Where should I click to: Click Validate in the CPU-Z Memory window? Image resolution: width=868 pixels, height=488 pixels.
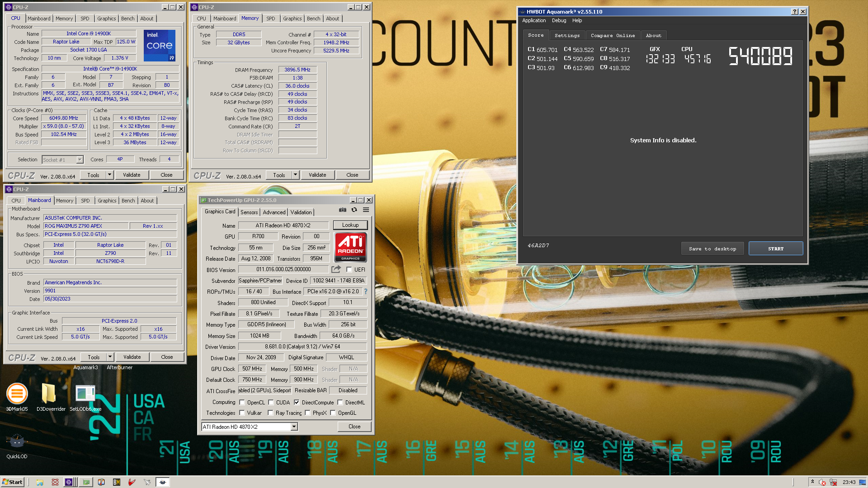(317, 175)
